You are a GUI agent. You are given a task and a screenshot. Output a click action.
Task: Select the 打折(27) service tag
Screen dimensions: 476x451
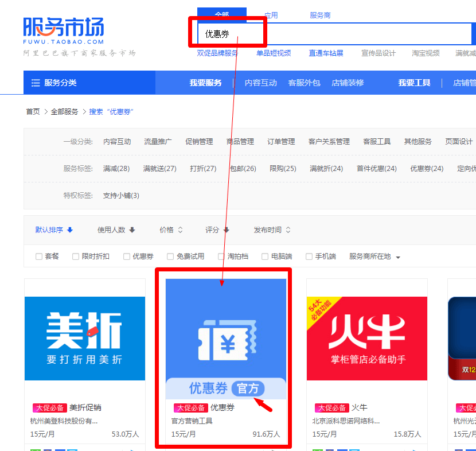tap(203, 169)
